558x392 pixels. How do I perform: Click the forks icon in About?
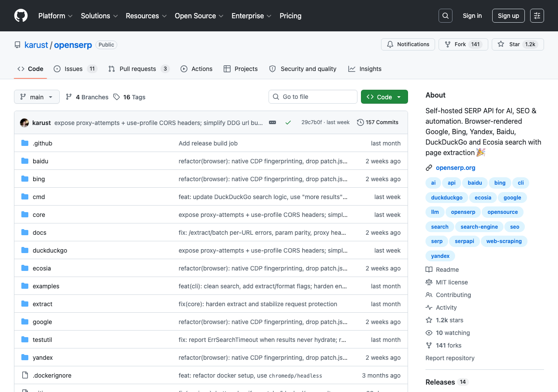[x=429, y=345]
